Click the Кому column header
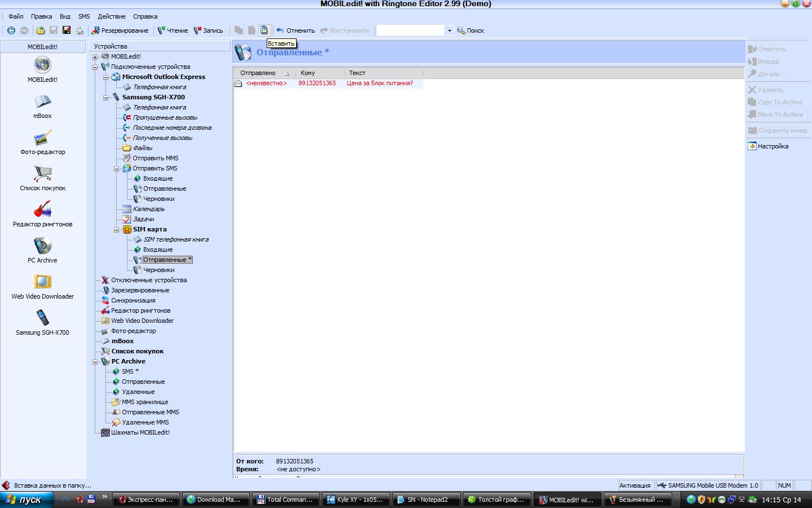 click(320, 73)
